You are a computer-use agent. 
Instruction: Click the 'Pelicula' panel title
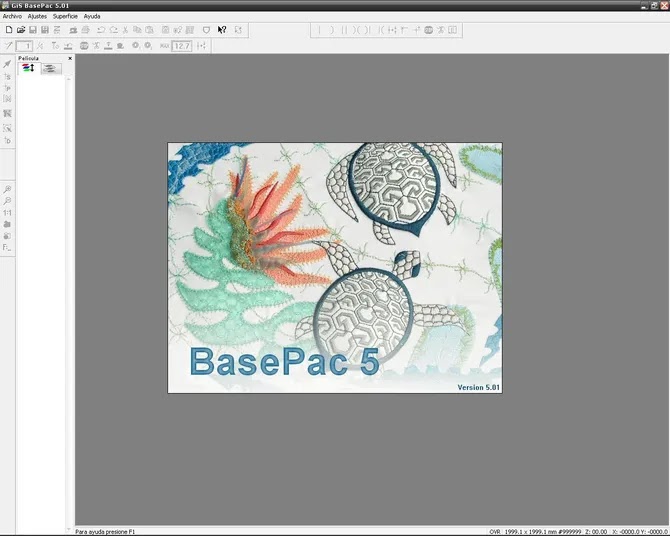(28, 58)
